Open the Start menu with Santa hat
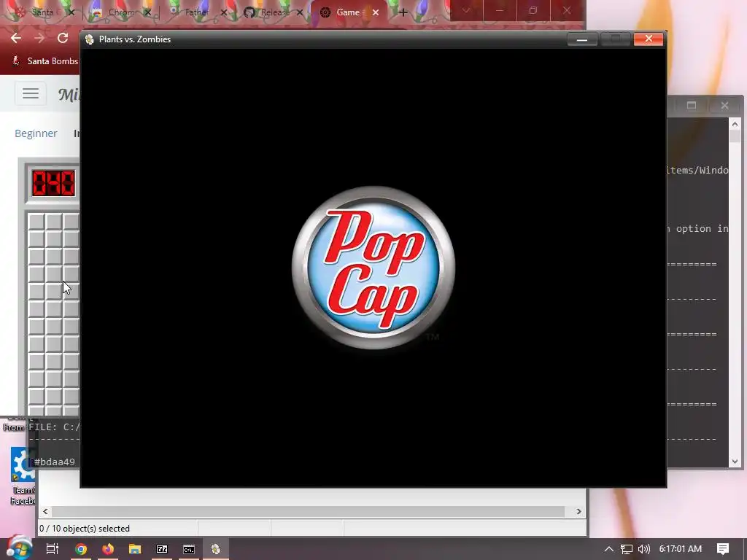Viewport: 747px width, 560px height. click(x=18, y=548)
